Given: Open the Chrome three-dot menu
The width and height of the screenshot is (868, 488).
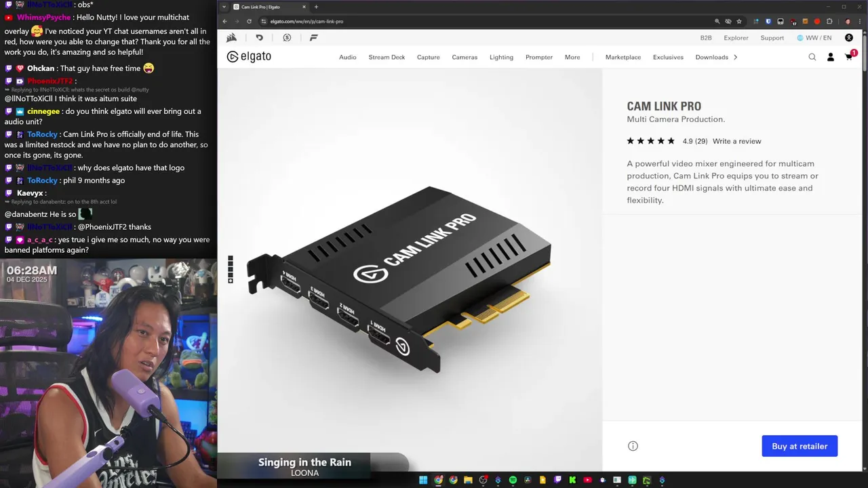Looking at the screenshot, I should pos(860,21).
